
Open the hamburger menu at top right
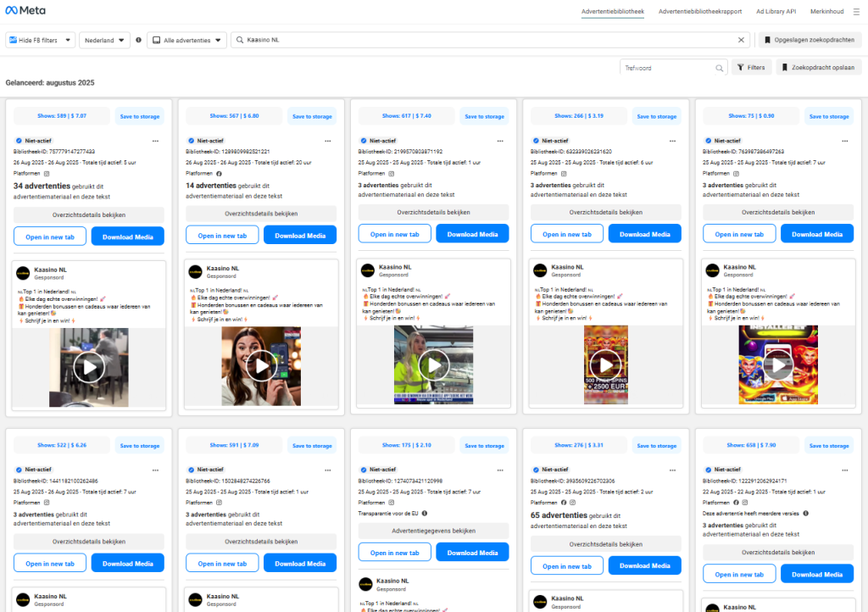coord(856,12)
